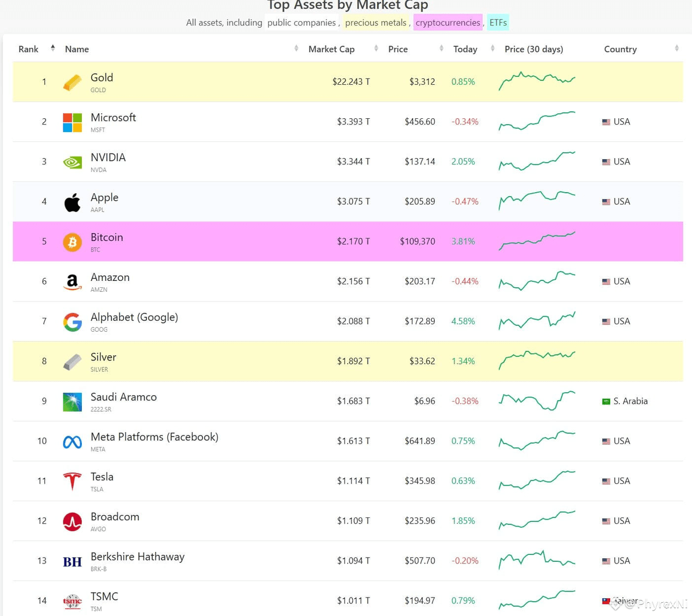Open the Broadcom company link
The height and width of the screenshot is (616, 692).
click(x=115, y=517)
